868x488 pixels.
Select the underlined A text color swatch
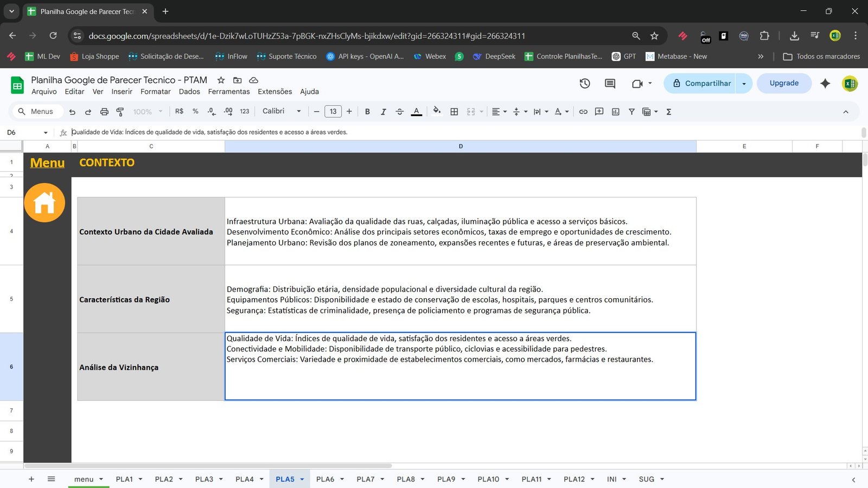pos(416,112)
